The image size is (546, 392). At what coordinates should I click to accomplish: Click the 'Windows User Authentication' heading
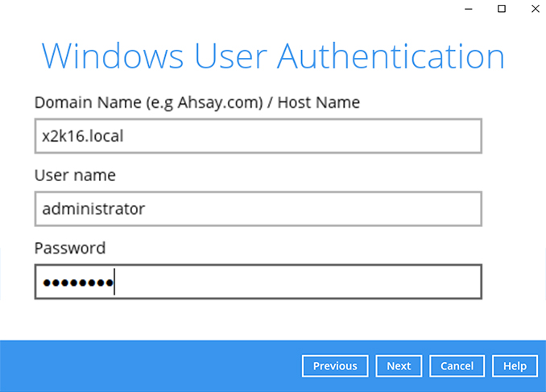[x=273, y=56]
